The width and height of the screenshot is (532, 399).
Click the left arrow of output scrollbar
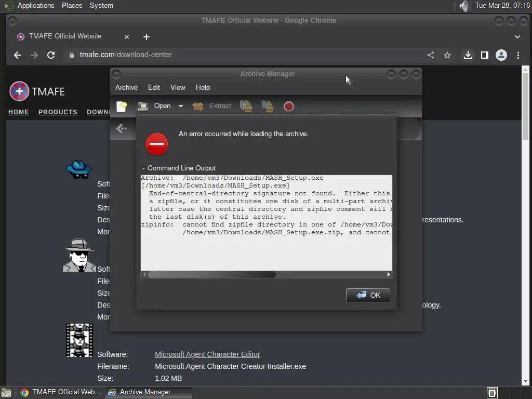click(x=144, y=274)
